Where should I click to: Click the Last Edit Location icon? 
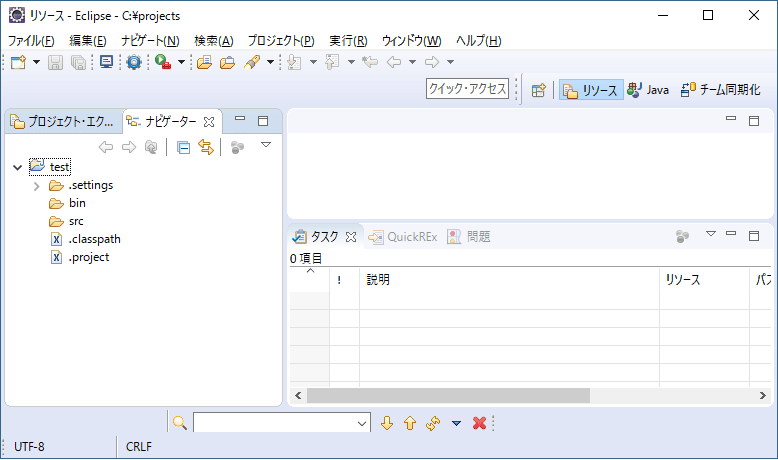pos(370,62)
